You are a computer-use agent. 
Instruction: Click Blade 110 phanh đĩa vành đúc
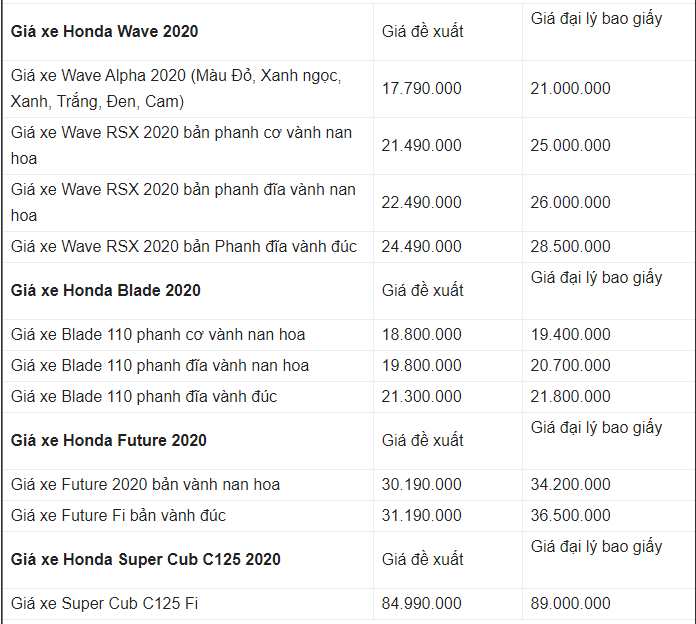[144, 397]
